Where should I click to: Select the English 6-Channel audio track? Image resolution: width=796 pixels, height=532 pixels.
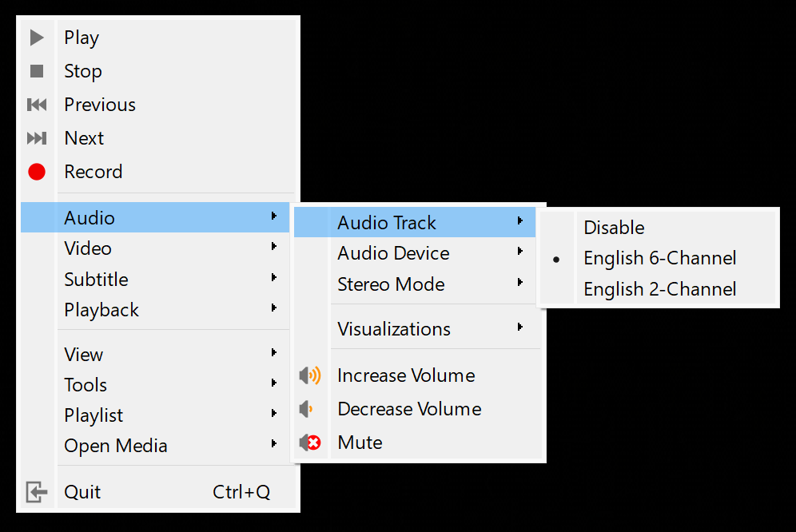coord(659,258)
